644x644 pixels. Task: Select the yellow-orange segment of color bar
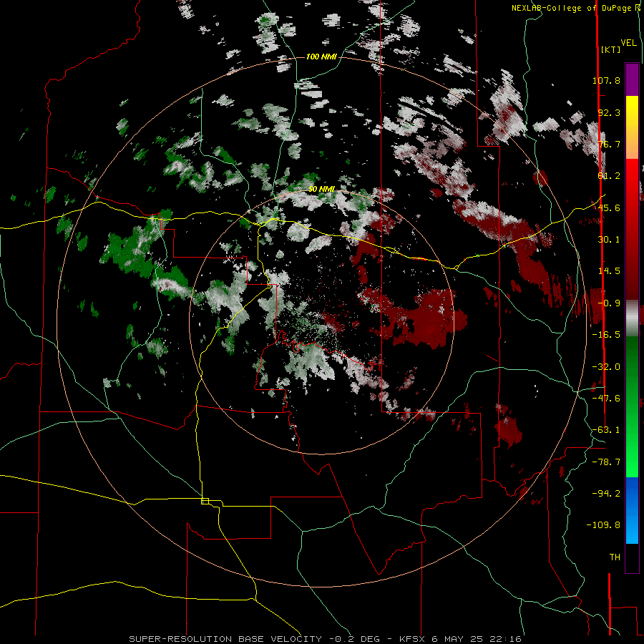click(632, 127)
